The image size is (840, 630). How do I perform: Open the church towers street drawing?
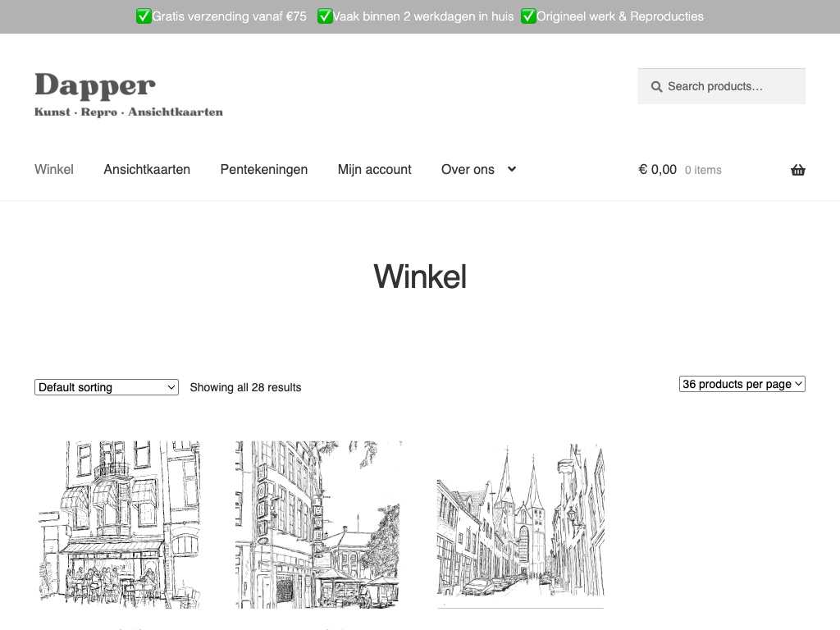(520, 525)
